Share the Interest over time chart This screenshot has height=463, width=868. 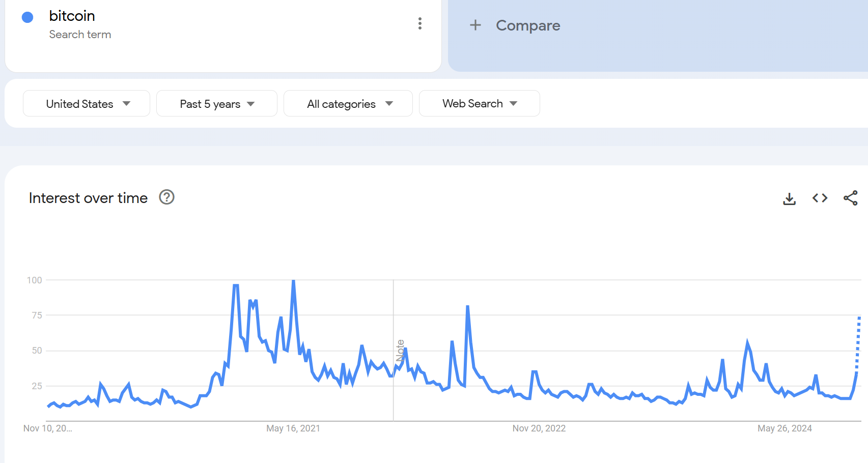850,198
